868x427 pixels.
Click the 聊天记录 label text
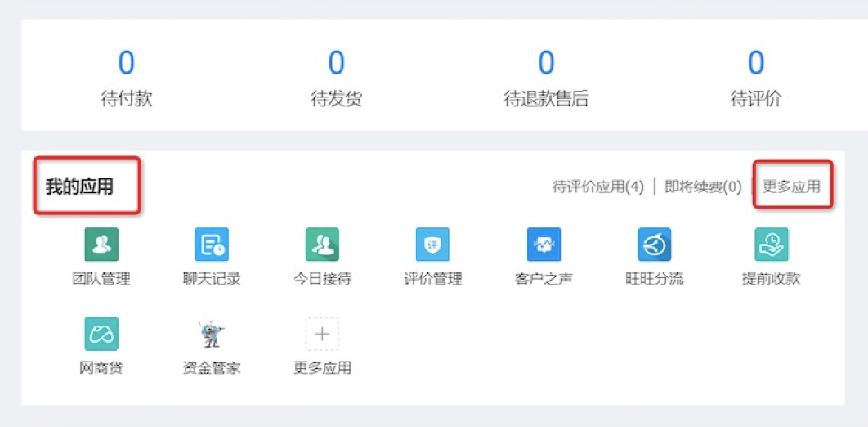click(212, 279)
